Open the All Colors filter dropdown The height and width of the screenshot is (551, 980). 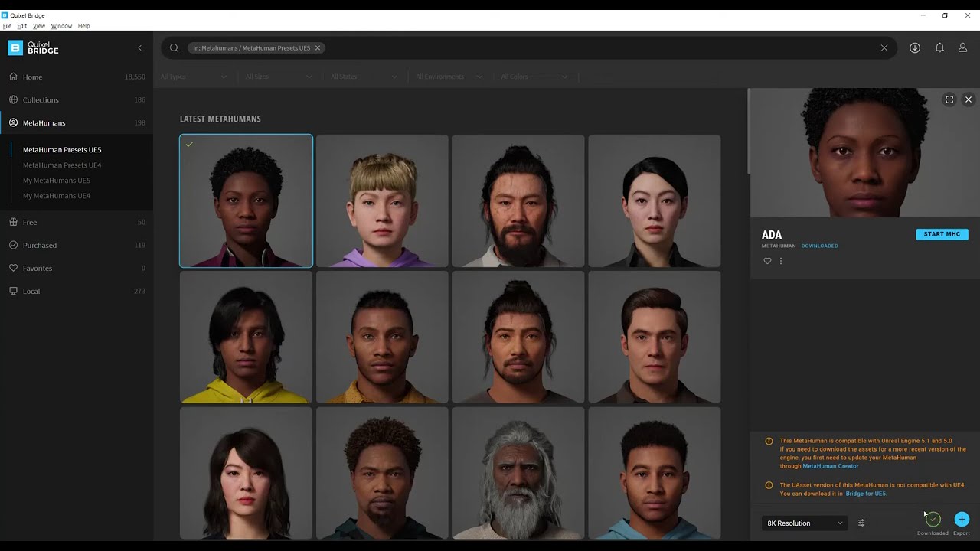tap(534, 77)
